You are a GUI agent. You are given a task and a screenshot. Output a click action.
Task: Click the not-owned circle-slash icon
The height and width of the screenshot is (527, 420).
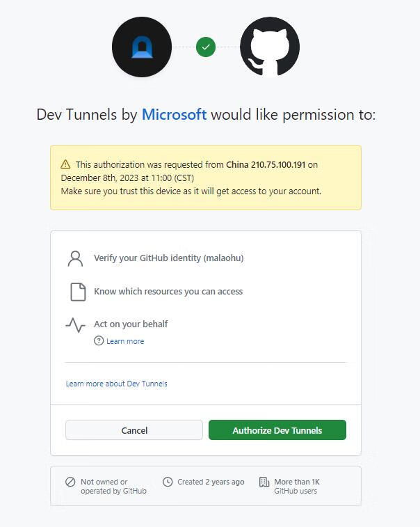coord(70,482)
